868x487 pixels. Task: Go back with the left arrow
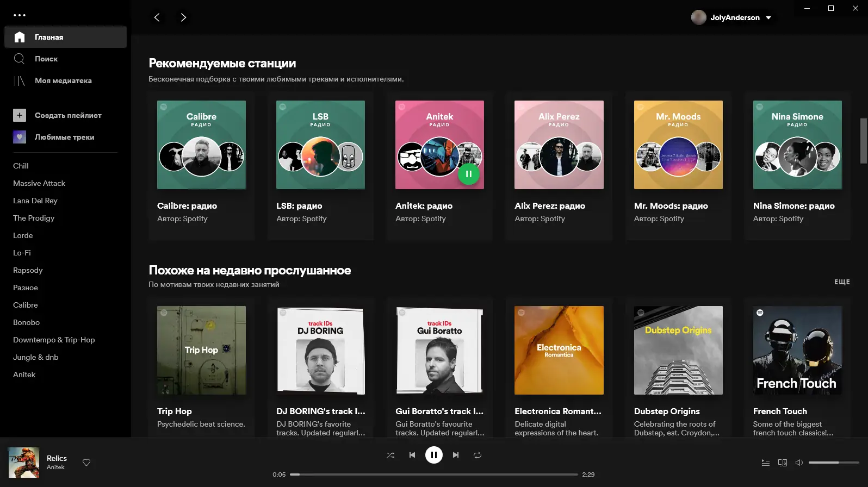[157, 17]
